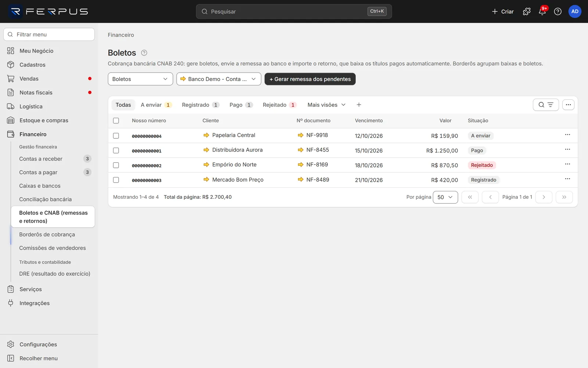Screen dimensions: 588x368
Task: Click the help icon beside Boletos title
Action: click(144, 53)
